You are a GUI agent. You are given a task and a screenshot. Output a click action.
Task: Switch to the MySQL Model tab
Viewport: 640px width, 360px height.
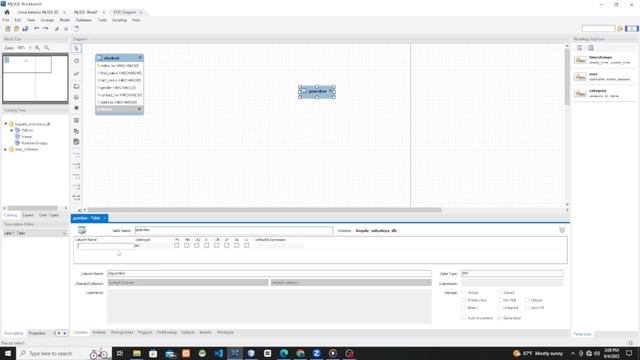click(x=86, y=12)
